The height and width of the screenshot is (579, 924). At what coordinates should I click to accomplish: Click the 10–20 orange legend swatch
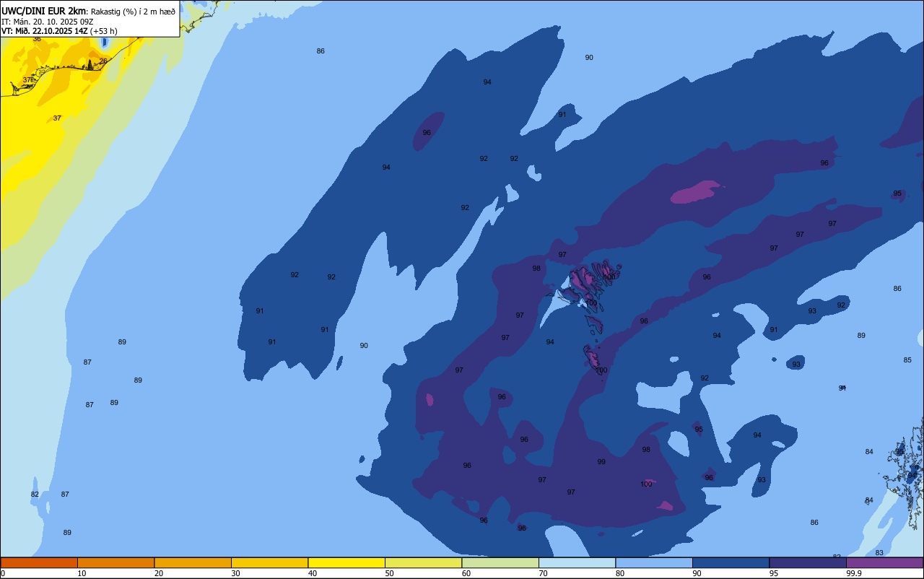(115, 562)
